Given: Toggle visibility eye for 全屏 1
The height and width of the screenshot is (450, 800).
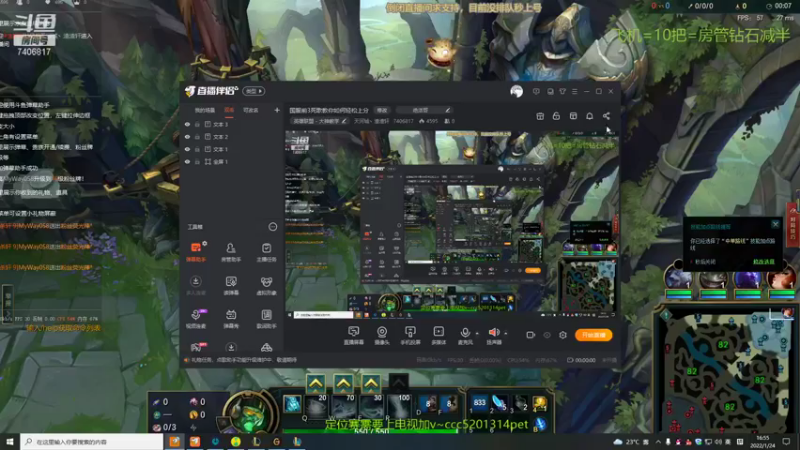Looking at the screenshot, I should tap(187, 162).
